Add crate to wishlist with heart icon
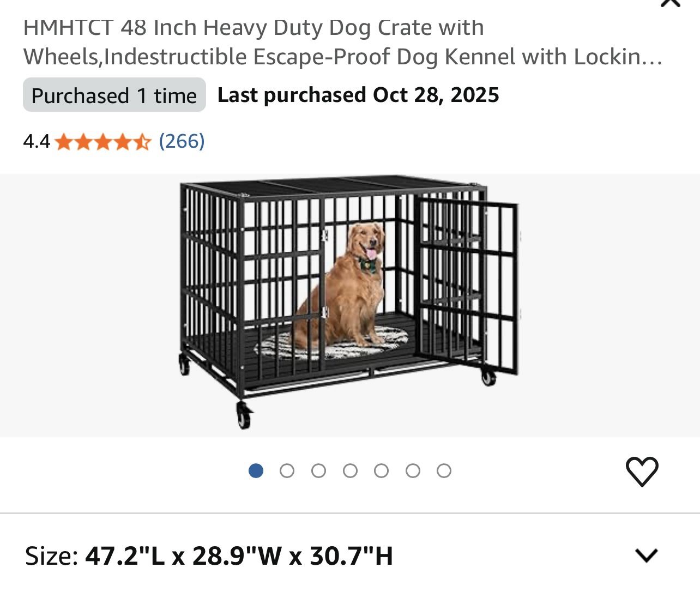The width and height of the screenshot is (700, 592). [642, 472]
